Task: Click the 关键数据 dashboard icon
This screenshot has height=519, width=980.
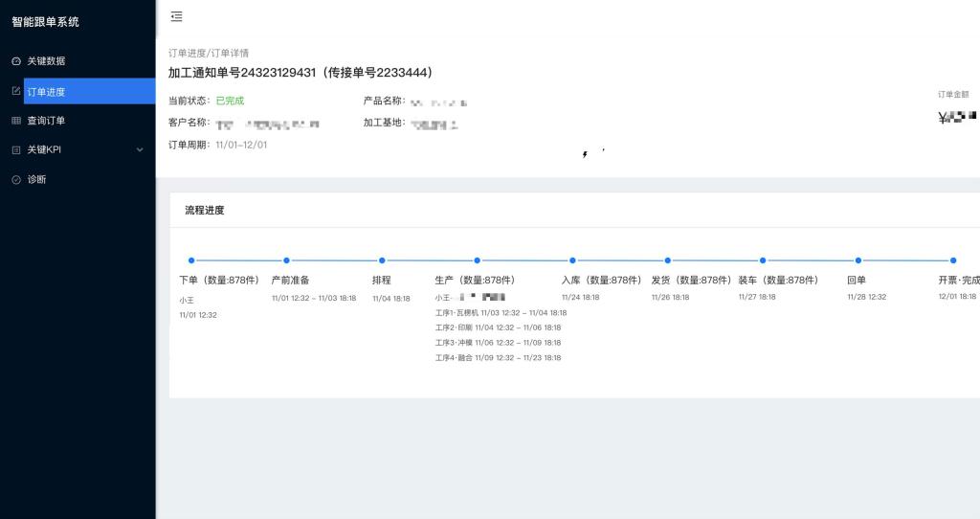Action: [x=15, y=61]
